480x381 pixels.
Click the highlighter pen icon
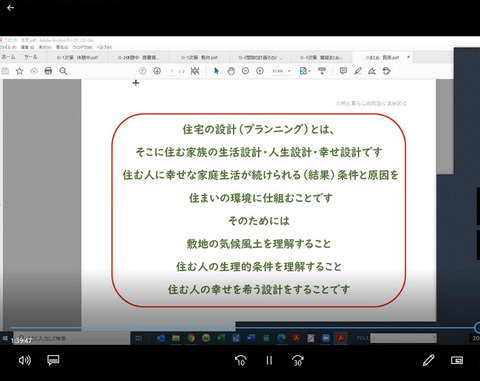pyautogui.click(x=358, y=71)
